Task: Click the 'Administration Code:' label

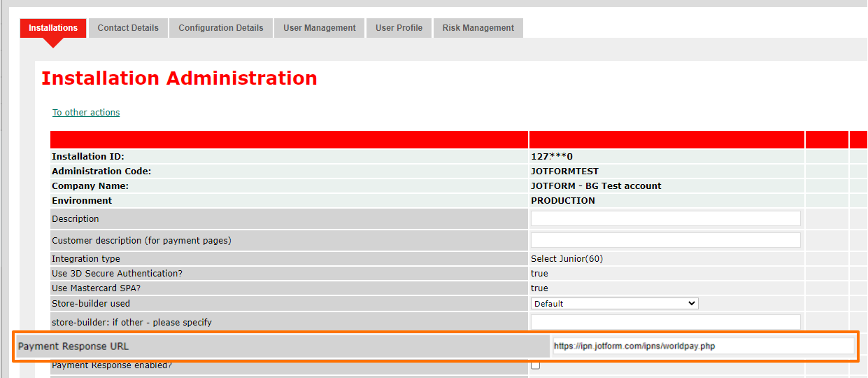Action: coord(101,171)
